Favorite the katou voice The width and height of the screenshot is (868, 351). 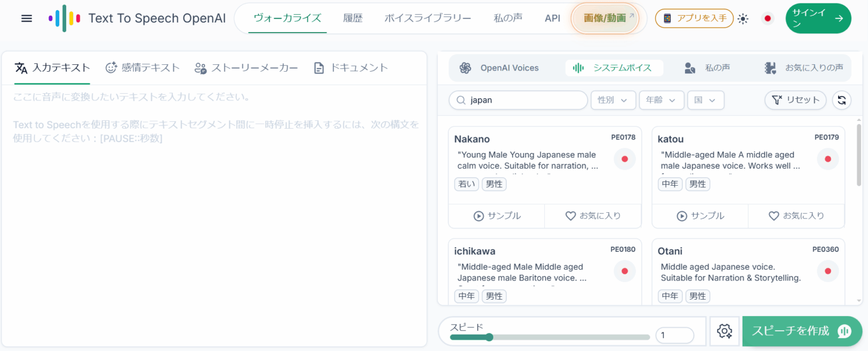tap(796, 216)
